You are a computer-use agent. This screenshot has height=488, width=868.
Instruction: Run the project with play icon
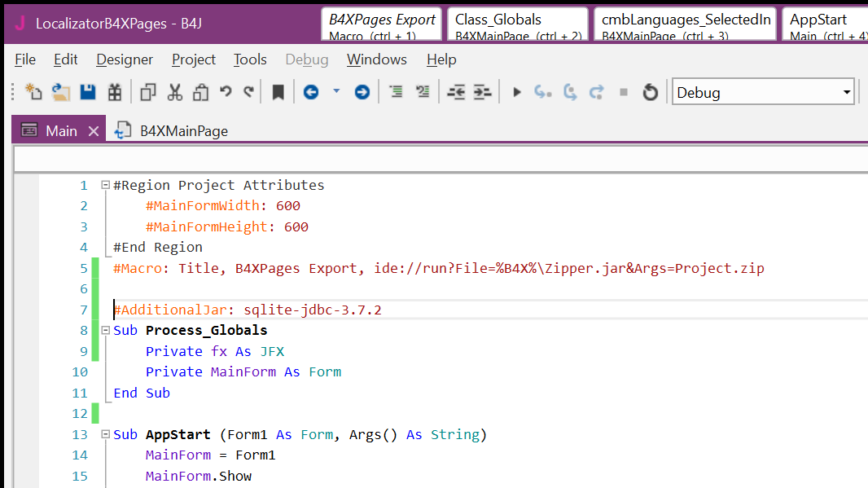517,92
